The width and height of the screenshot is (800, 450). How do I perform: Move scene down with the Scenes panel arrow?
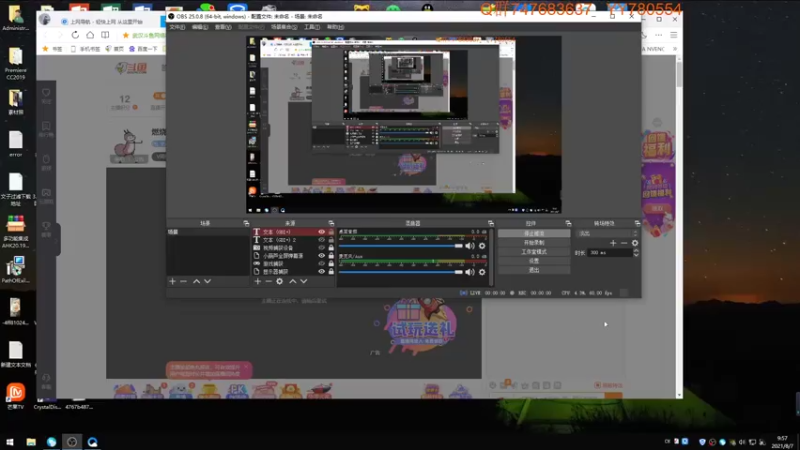[208, 281]
